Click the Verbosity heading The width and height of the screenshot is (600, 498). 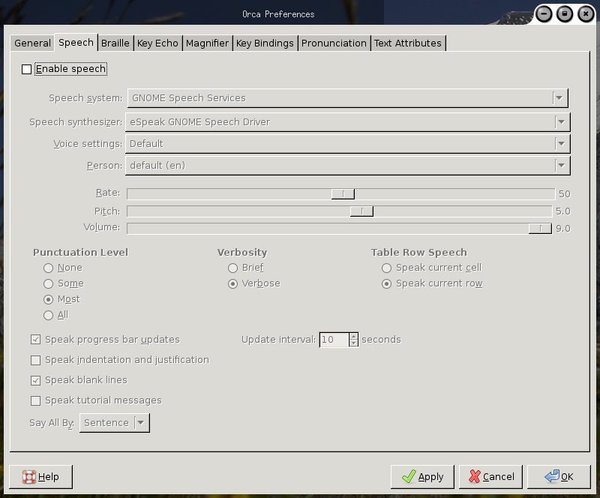click(x=242, y=252)
